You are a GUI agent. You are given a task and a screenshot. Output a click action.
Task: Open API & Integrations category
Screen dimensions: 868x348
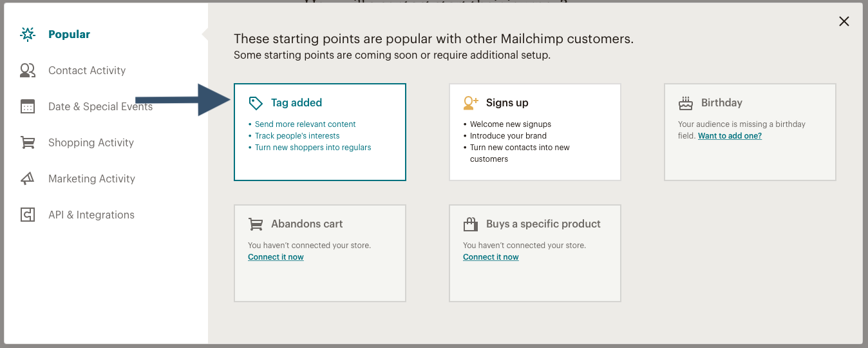(x=91, y=215)
